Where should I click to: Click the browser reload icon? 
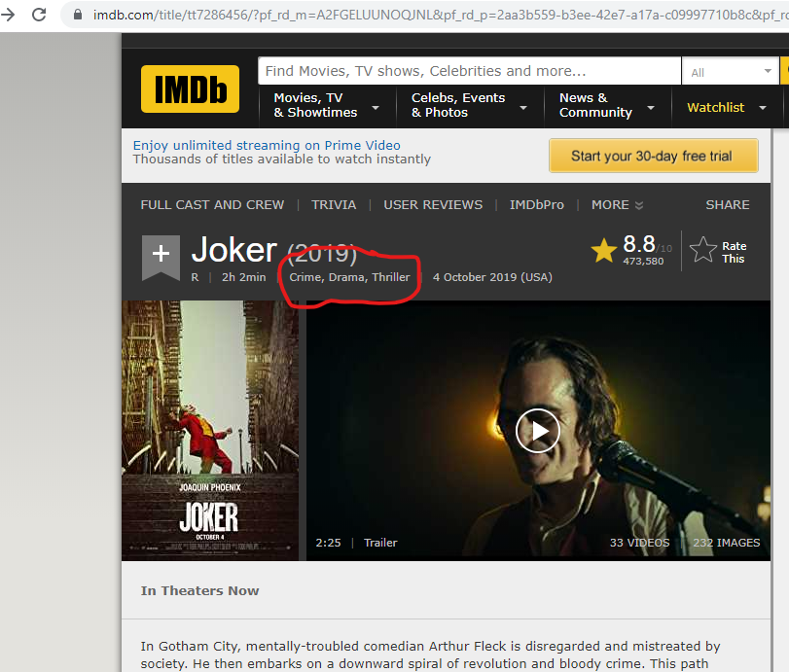39,14
